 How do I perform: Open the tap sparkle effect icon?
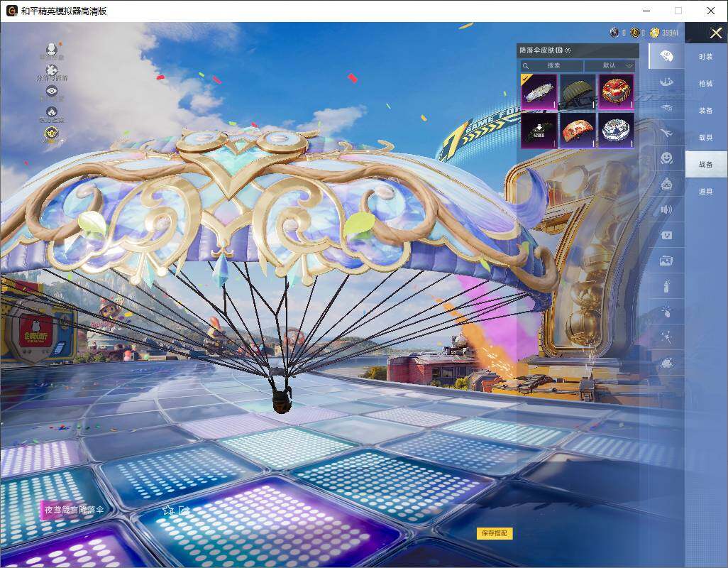pyautogui.click(x=666, y=311)
